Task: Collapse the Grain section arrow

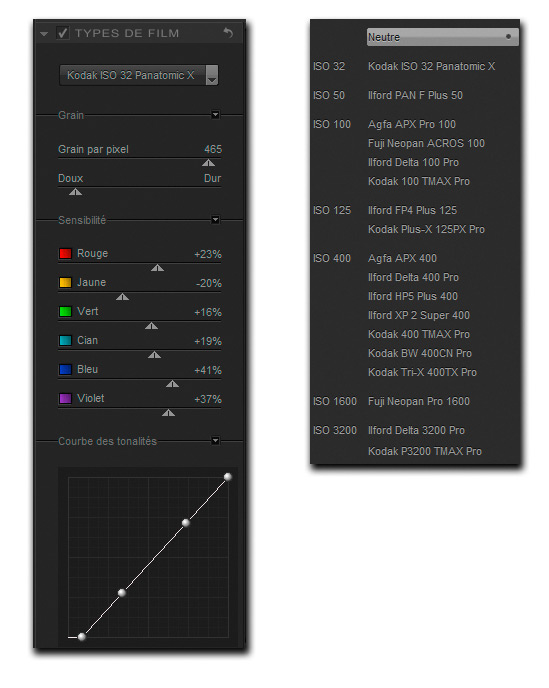Action: [x=215, y=115]
